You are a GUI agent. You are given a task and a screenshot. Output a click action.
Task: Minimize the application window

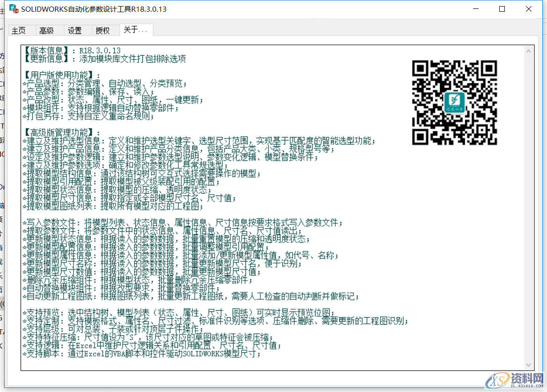[x=475, y=8]
